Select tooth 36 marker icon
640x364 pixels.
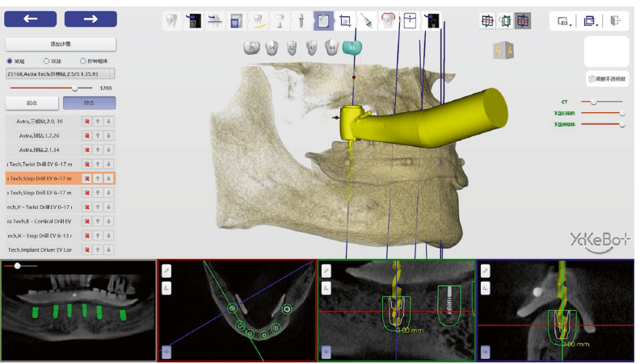pyautogui.click(x=251, y=48)
